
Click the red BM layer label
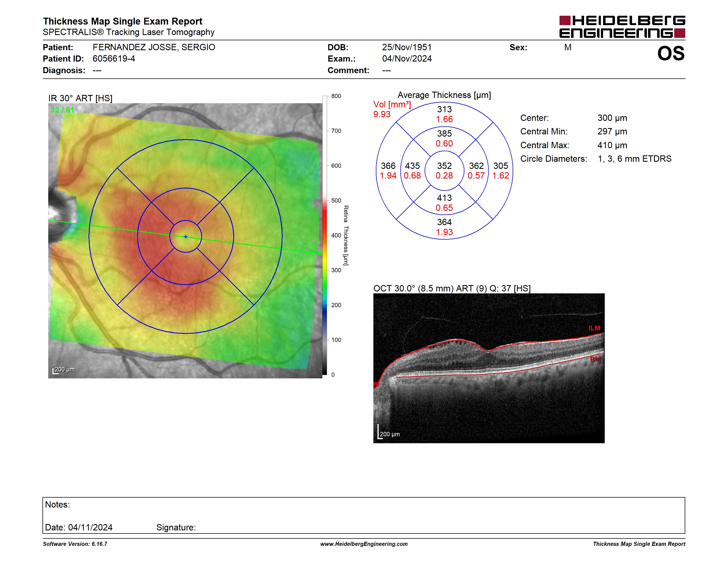(x=595, y=359)
